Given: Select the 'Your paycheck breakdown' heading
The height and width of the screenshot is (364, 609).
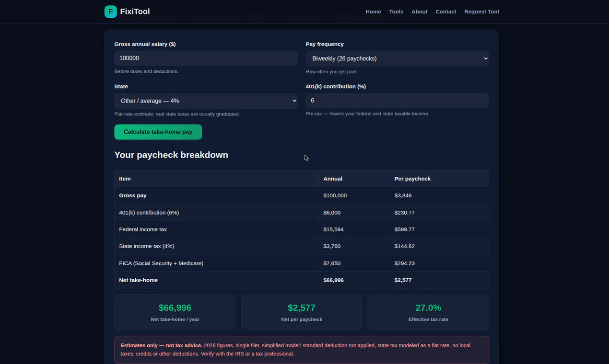Looking at the screenshot, I should 171,155.
